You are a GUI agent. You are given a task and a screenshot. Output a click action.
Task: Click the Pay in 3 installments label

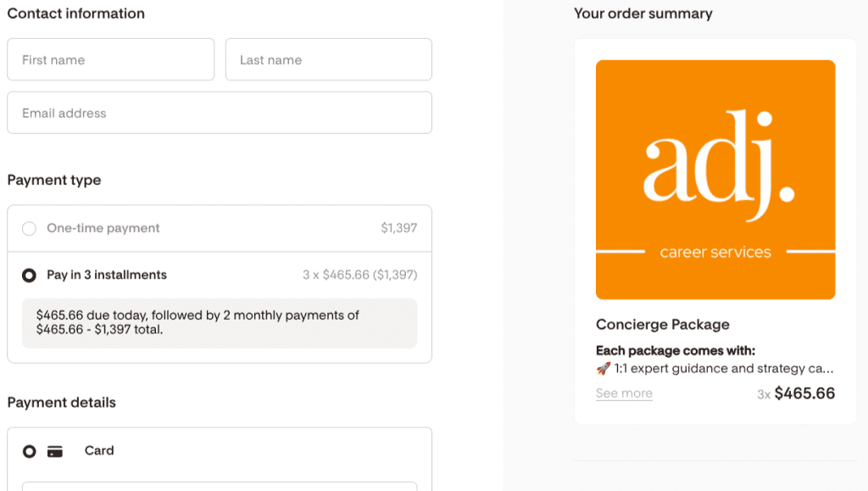point(107,275)
